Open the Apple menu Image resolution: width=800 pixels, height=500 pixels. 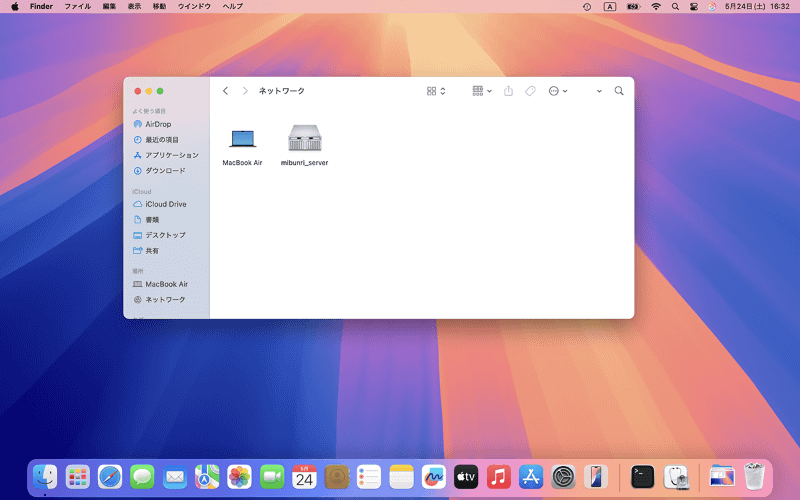click(15, 7)
